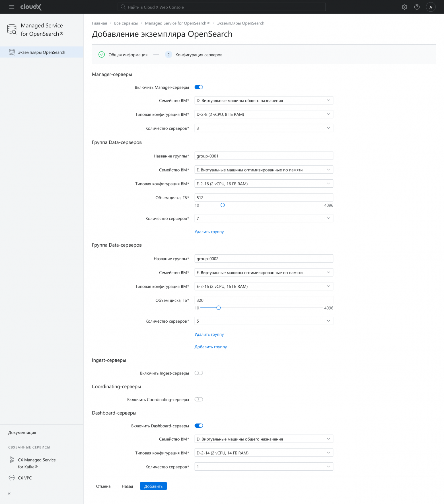
Task: Open Manager server count dropdown showing 3
Action: click(x=264, y=128)
